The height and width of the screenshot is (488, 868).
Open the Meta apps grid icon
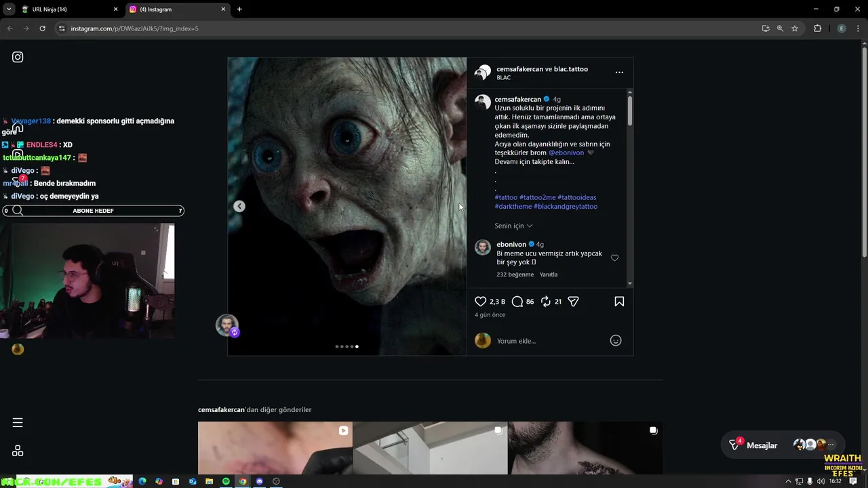(x=18, y=451)
